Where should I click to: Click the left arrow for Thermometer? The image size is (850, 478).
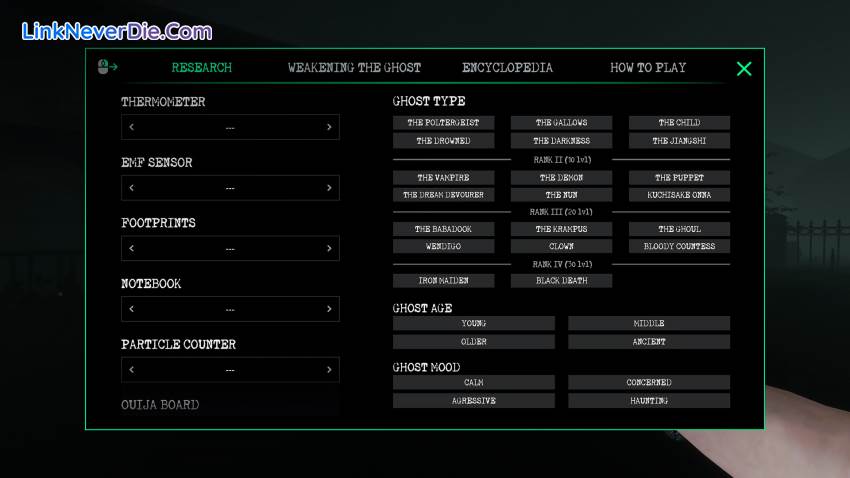click(132, 127)
